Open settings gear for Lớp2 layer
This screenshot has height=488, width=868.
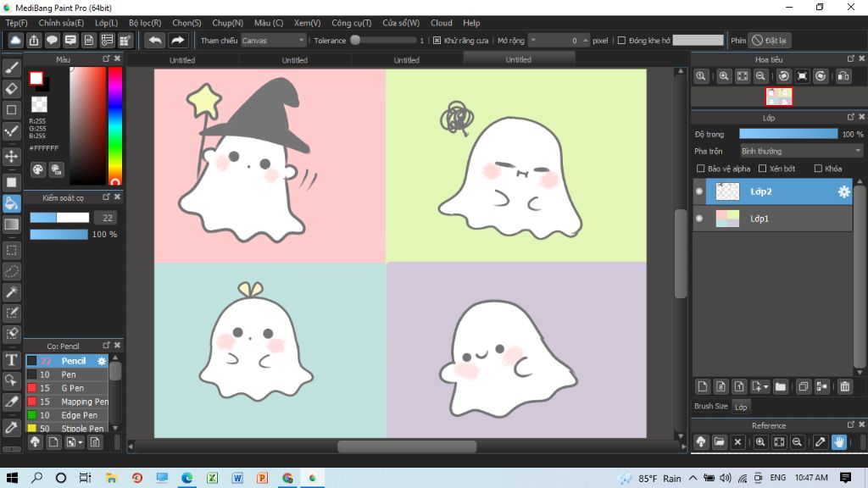(x=843, y=192)
